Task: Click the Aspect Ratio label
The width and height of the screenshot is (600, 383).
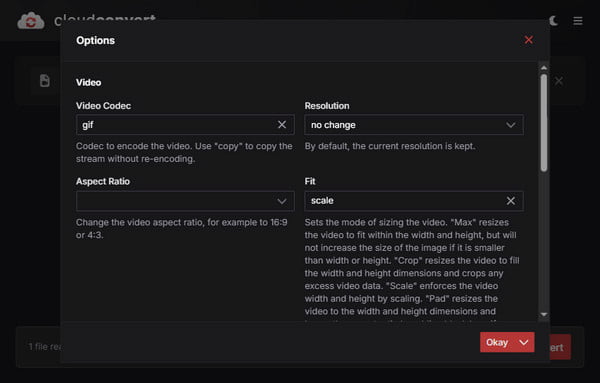Action: 103,181
